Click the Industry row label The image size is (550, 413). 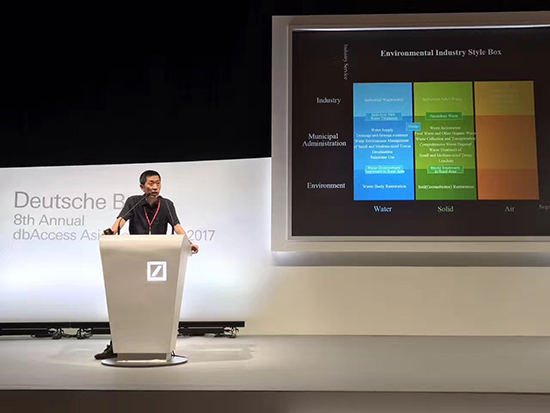(328, 100)
